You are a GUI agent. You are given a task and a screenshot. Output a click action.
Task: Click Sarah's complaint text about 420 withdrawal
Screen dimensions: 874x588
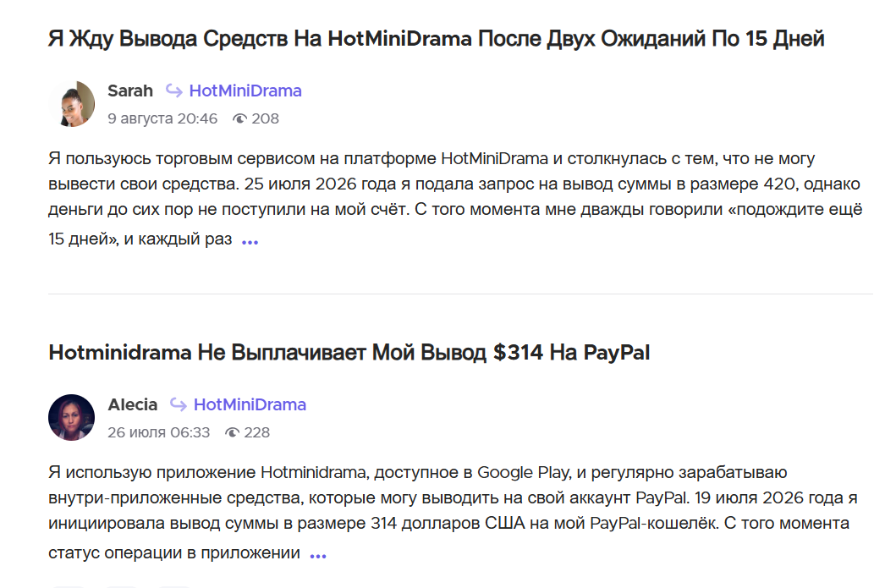[x=455, y=199]
